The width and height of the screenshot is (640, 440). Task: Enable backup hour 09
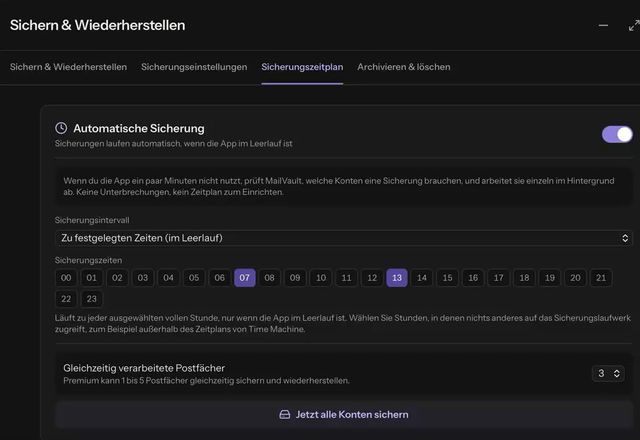[295, 278]
